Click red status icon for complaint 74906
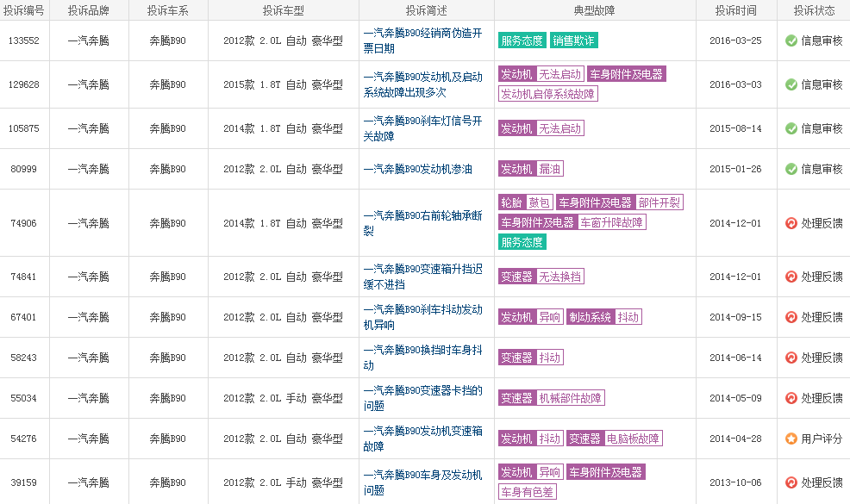 click(x=791, y=223)
